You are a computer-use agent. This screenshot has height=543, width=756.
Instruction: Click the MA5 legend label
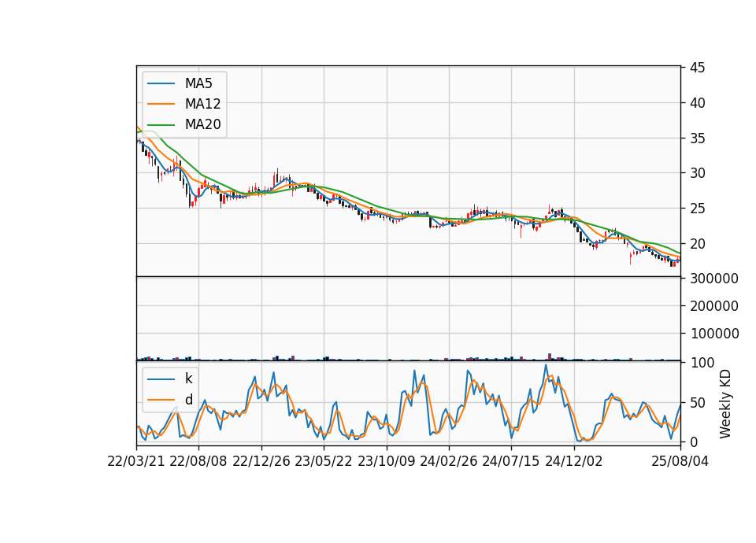pyautogui.click(x=198, y=83)
